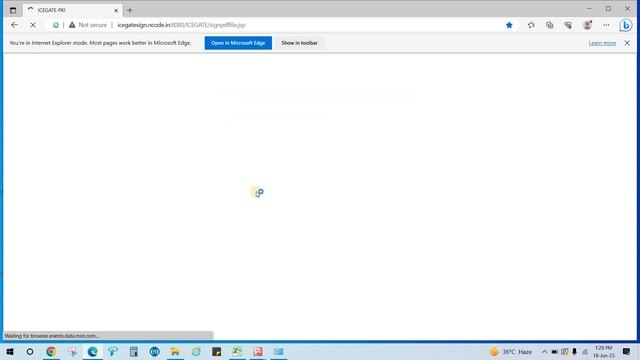Viewport: 640px width, 360px height.
Task: Expand the hidden system tray icons chevron
Action: coord(544,351)
